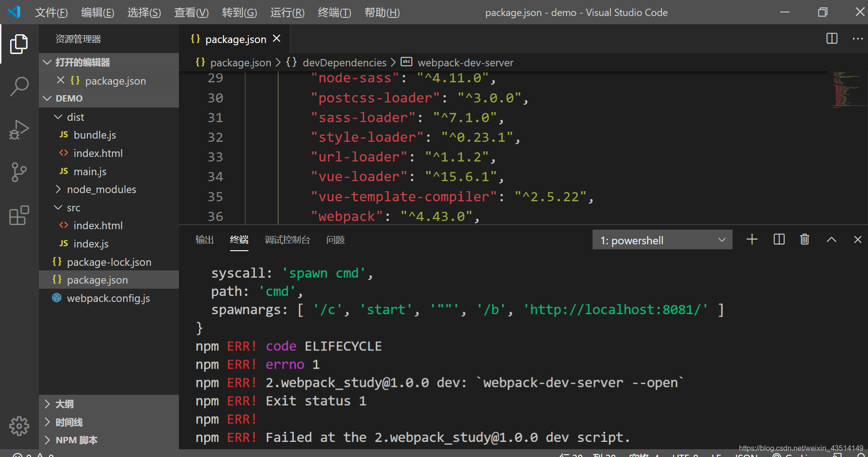Open bundle.js in the dist folder
The image size is (868, 457).
pos(95,135)
